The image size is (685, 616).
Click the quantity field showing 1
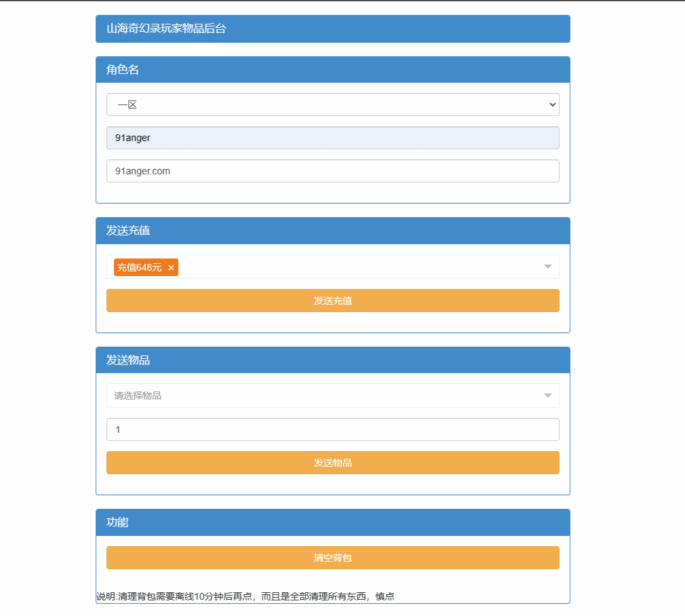pyautogui.click(x=332, y=429)
